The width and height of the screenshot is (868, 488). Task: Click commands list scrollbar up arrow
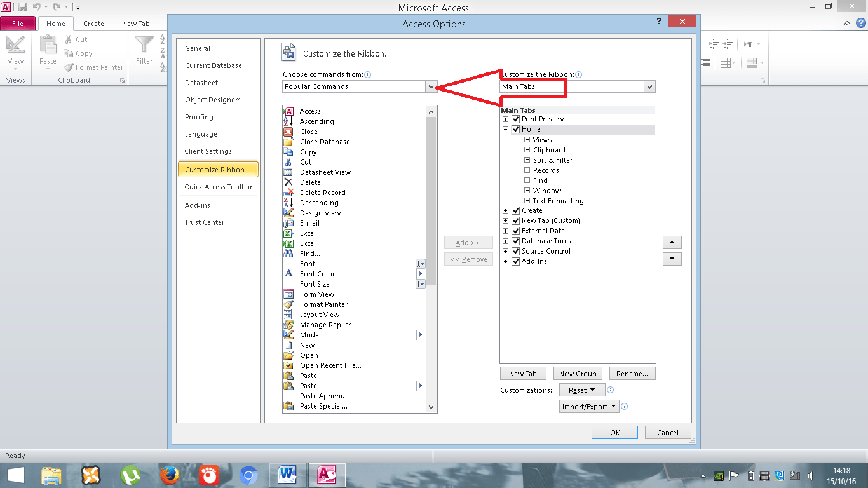coord(431,112)
